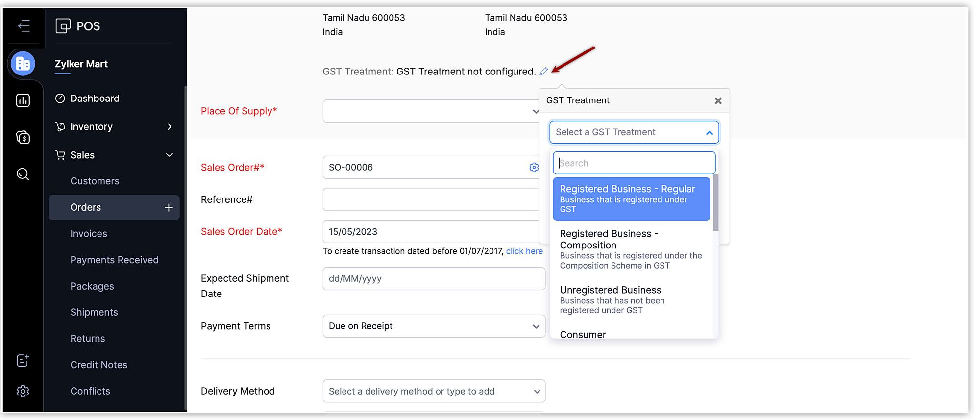Collapse the Sales menu section
Viewport: 980px width, 420px height.
pos(169,155)
